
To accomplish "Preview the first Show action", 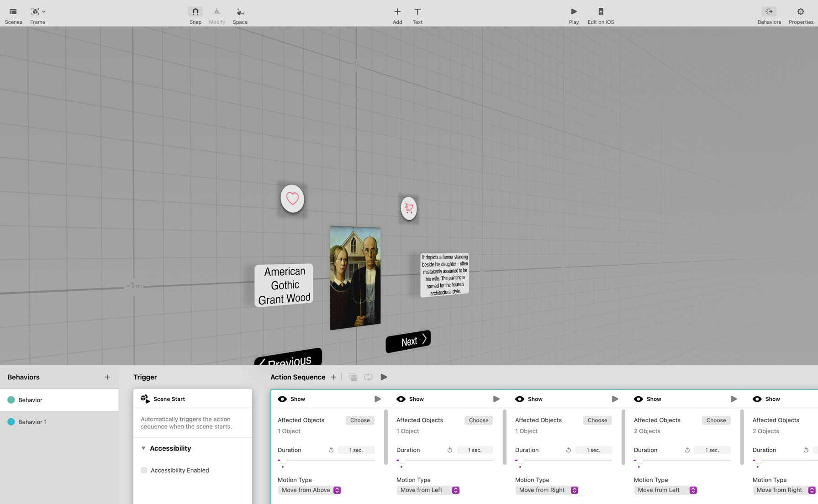I will tap(378, 399).
